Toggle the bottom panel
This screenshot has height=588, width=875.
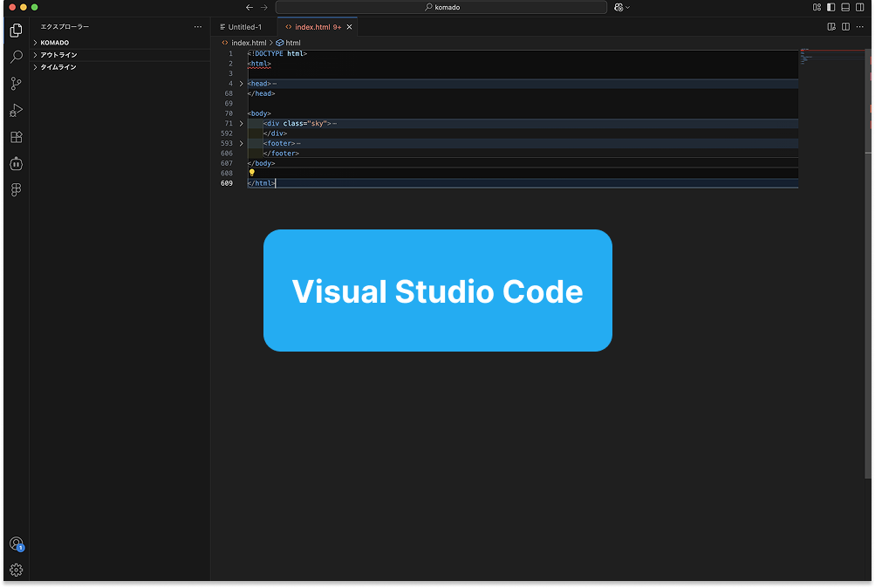click(845, 7)
